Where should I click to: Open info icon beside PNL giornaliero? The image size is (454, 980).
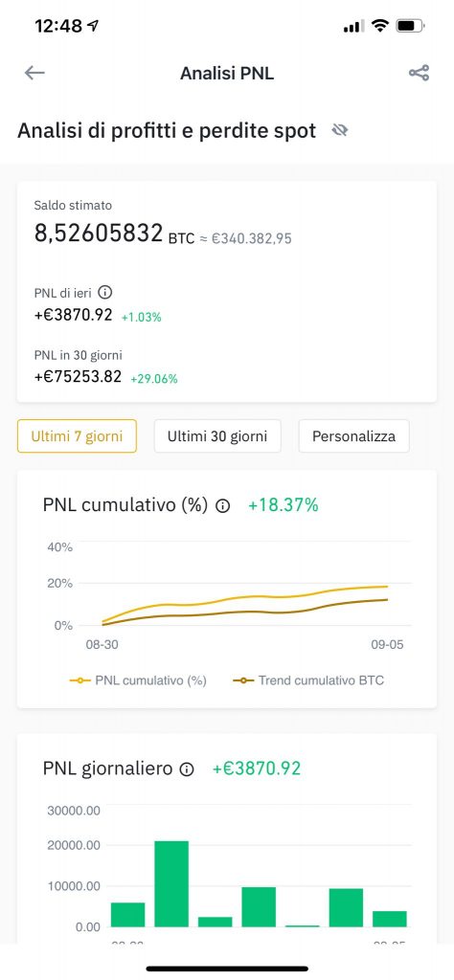coord(187,769)
